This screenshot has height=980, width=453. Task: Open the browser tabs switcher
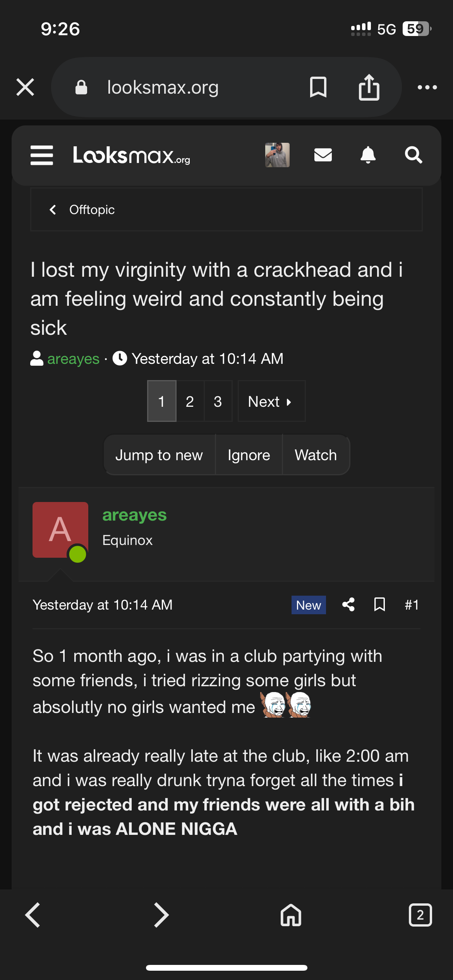(420, 915)
